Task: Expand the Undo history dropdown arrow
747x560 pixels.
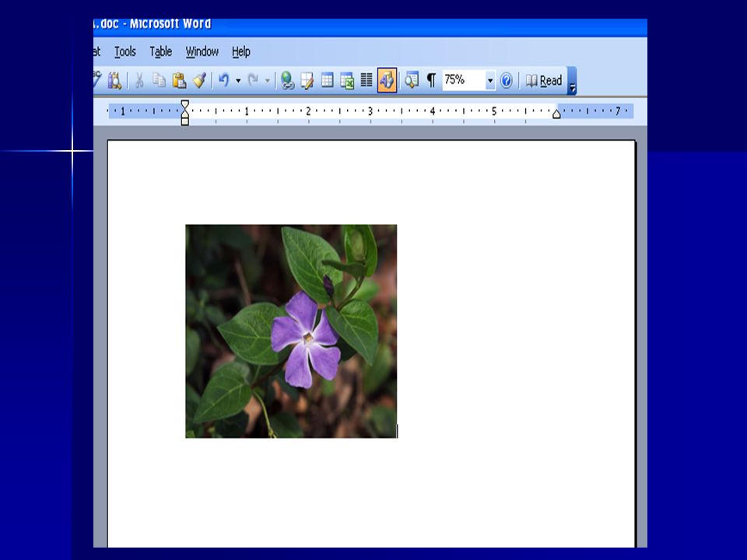Action: click(238, 81)
